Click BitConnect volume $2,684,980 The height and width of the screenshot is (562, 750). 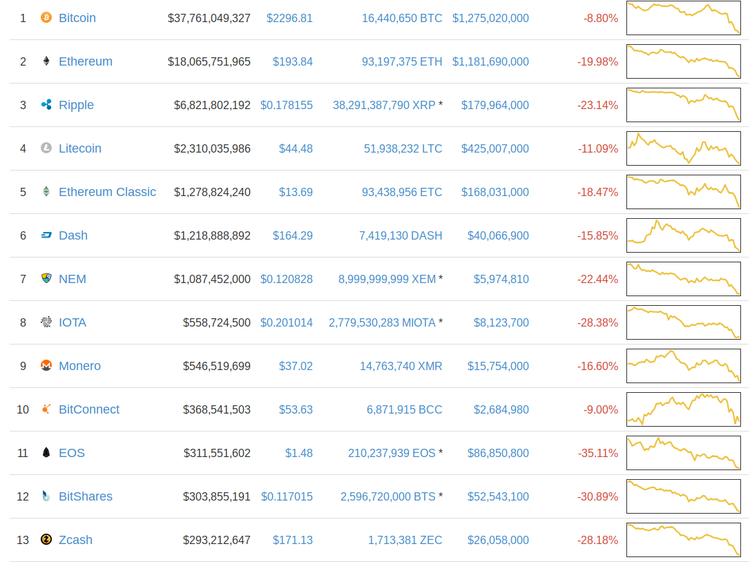pyautogui.click(x=501, y=410)
